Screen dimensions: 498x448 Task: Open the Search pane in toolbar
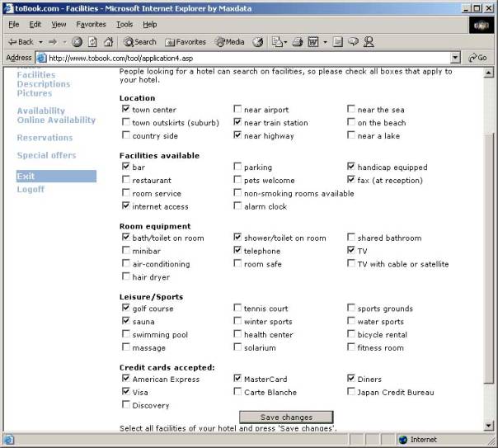pos(140,41)
